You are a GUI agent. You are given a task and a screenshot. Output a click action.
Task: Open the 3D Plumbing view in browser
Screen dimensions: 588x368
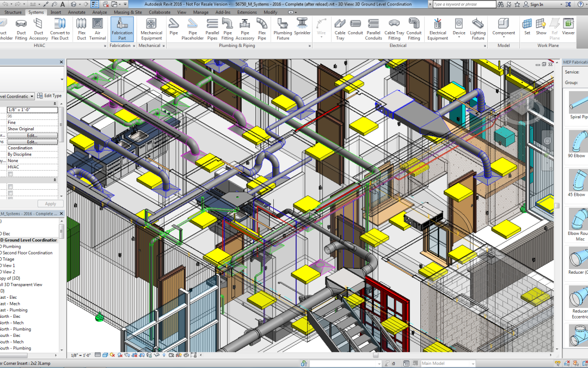(10, 246)
